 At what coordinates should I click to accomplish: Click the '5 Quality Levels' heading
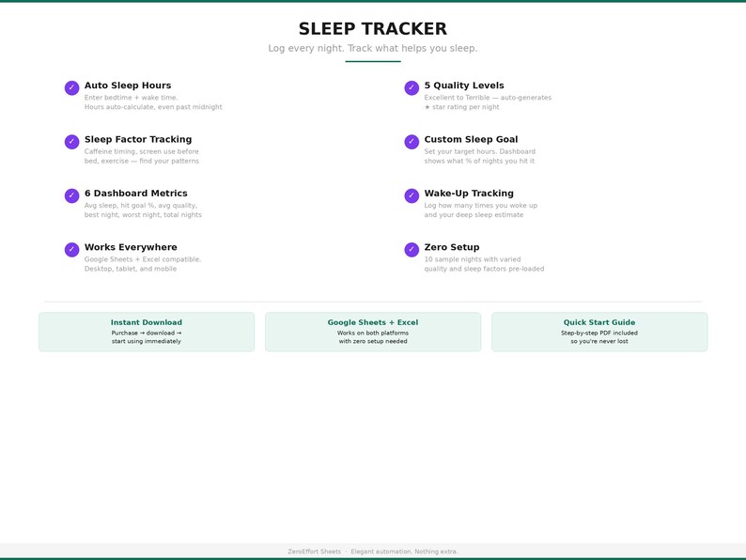[464, 86]
